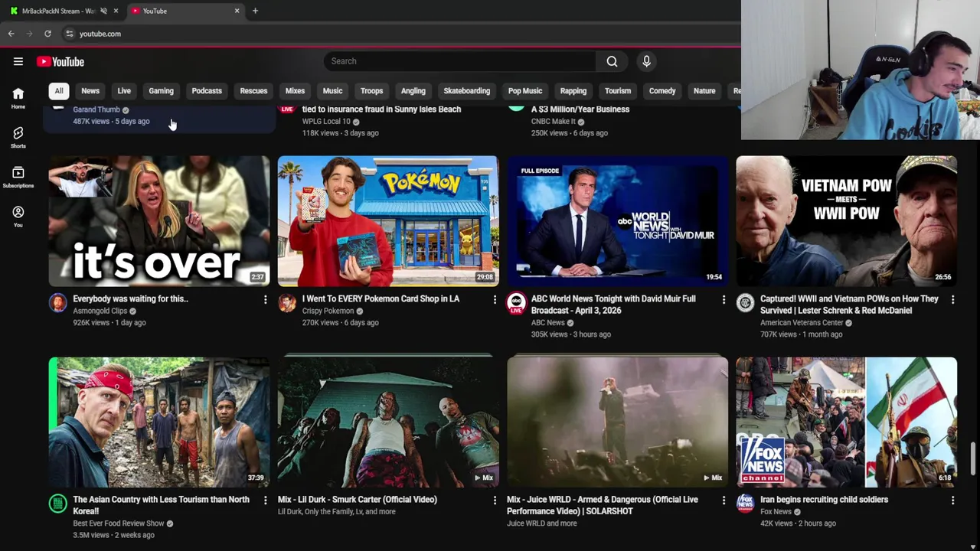980x551 pixels.
Task: Open Vietnam POW meets WWII POW thumbnail
Action: pos(846,221)
